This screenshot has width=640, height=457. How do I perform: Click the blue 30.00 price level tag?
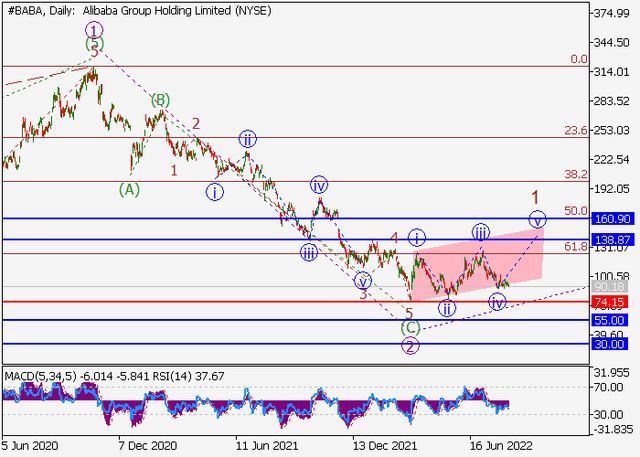point(609,344)
